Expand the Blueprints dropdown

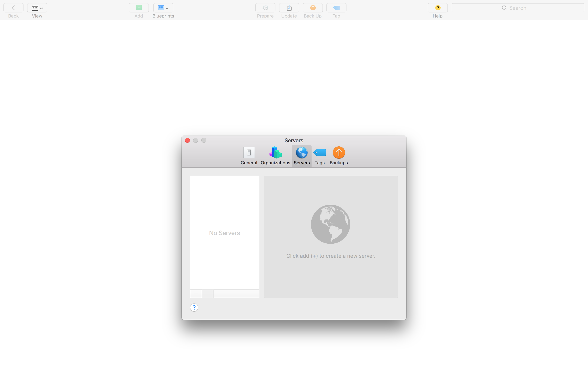pyautogui.click(x=163, y=8)
